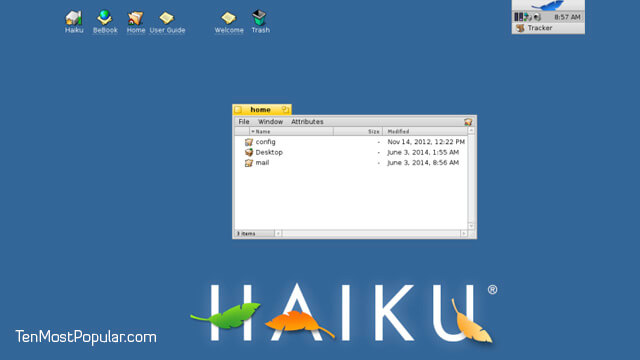Click the clock showing 8:57 AM

click(x=567, y=17)
